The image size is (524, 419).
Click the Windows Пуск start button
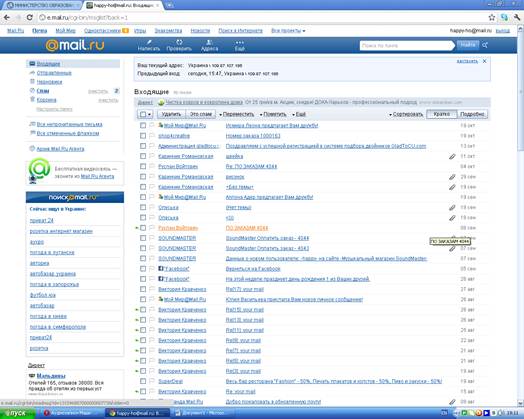pos(17,413)
